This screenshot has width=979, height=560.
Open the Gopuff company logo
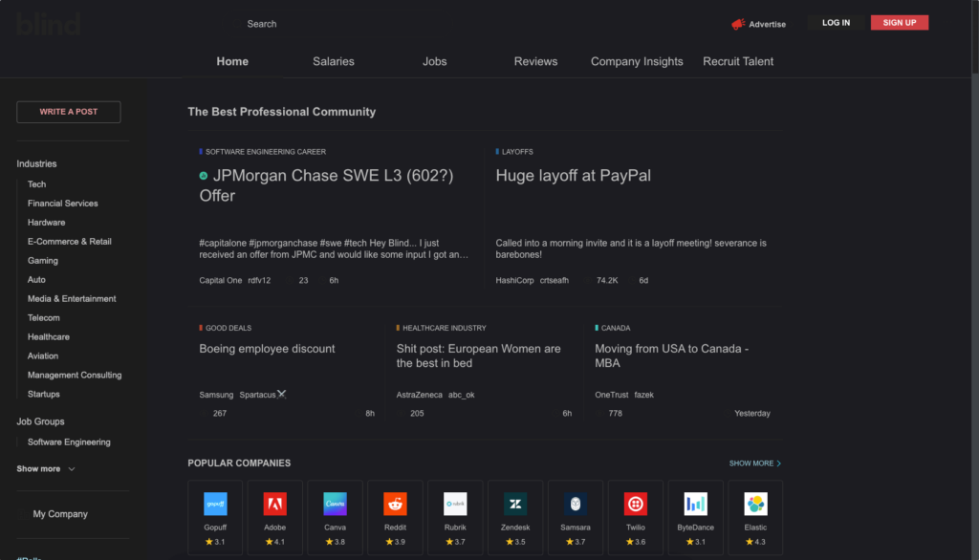pyautogui.click(x=215, y=504)
